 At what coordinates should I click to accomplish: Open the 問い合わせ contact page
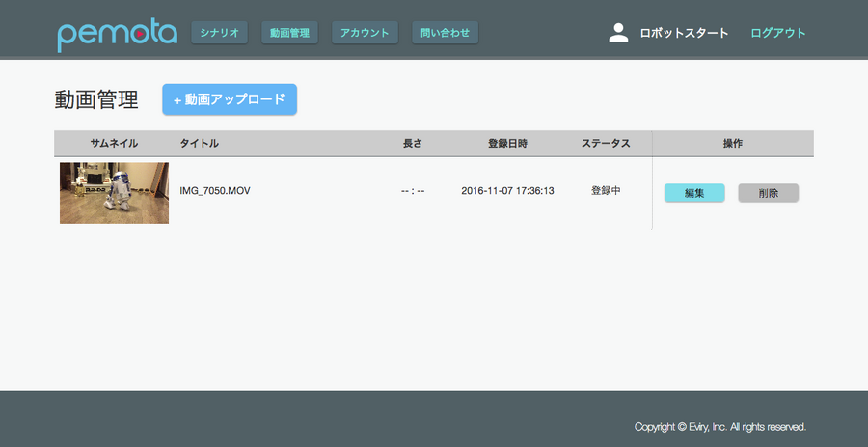445,33
